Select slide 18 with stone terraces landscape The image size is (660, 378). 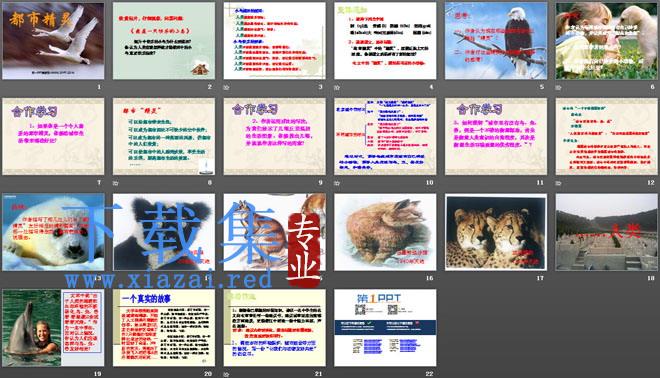[x=607, y=232]
